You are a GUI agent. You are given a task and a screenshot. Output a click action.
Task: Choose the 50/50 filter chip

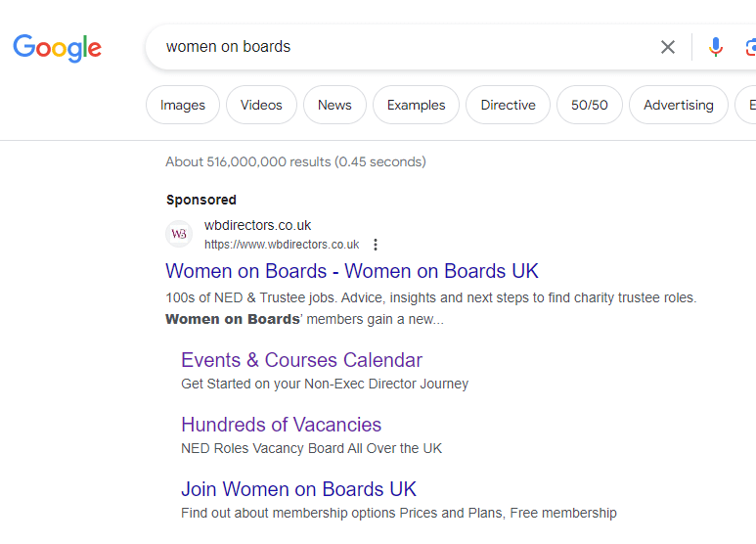point(590,105)
